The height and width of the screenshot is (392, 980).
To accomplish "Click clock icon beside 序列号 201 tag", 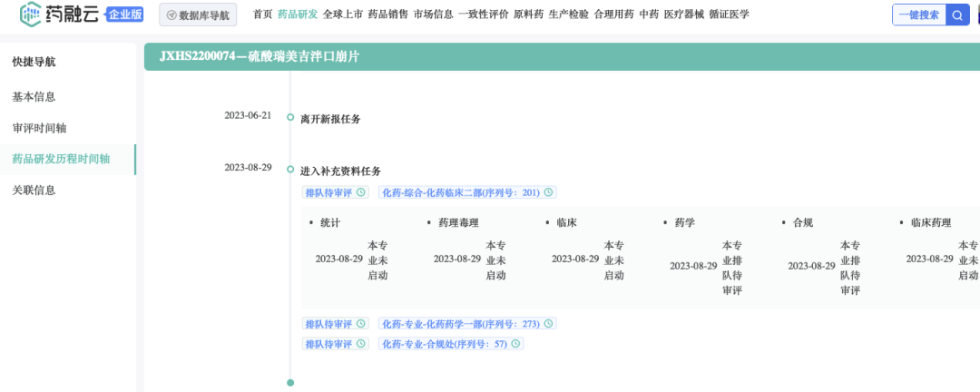I will (548, 192).
